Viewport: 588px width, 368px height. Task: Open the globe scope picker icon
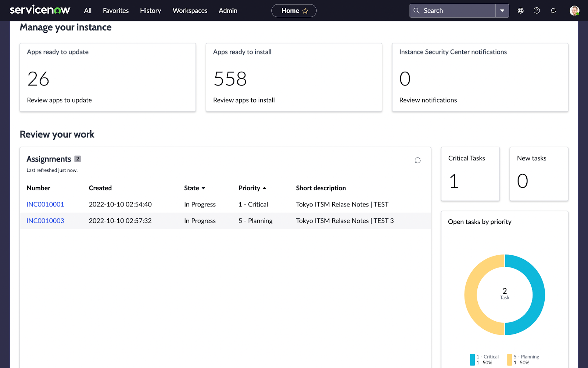pos(520,11)
